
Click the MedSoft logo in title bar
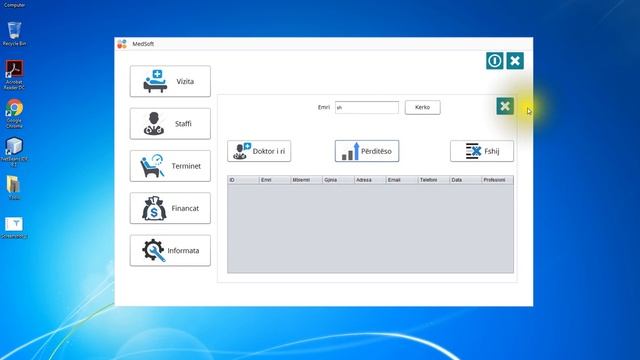(122, 44)
